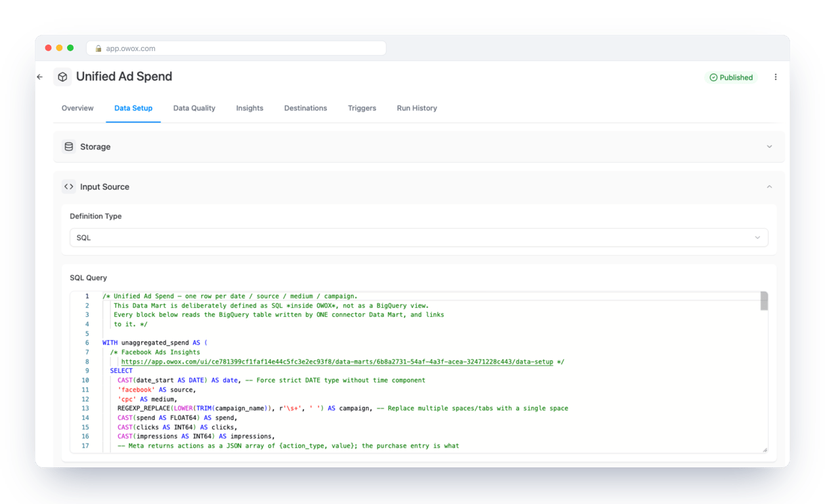825x504 pixels.
Task: Click the 'facebook' AS source line
Action: (x=157, y=390)
